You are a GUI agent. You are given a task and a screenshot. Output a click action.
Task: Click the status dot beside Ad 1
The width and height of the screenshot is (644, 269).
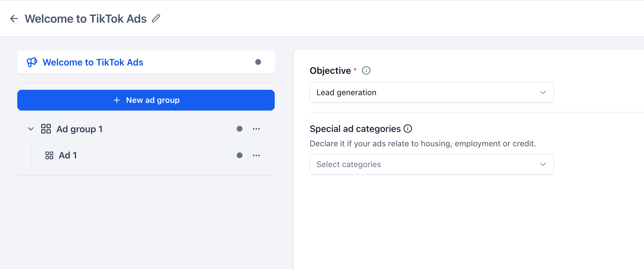240,155
